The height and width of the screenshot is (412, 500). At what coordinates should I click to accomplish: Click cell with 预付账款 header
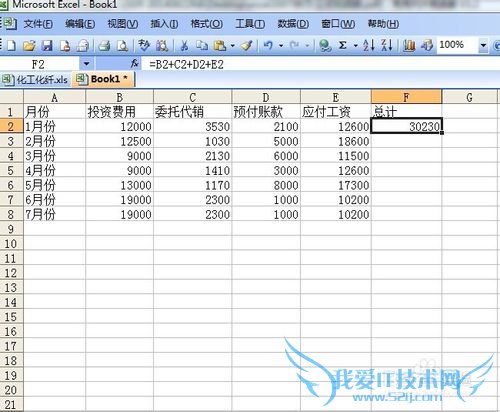tap(266, 112)
